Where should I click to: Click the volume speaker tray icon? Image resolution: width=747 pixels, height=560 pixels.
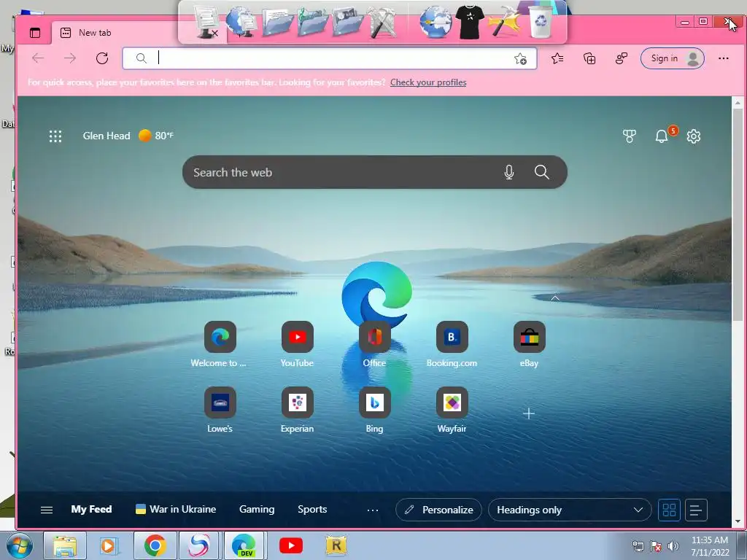673,546
